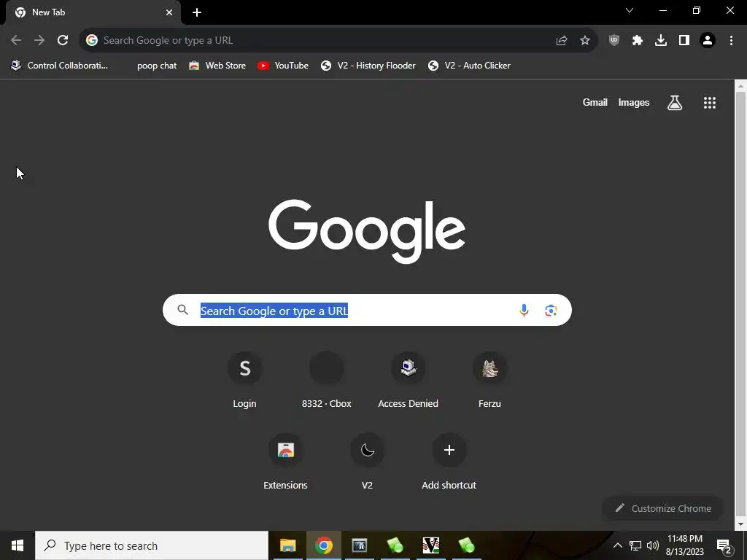Add a new tab with the plus button
Screen dimensions: 747x560
(197, 12)
